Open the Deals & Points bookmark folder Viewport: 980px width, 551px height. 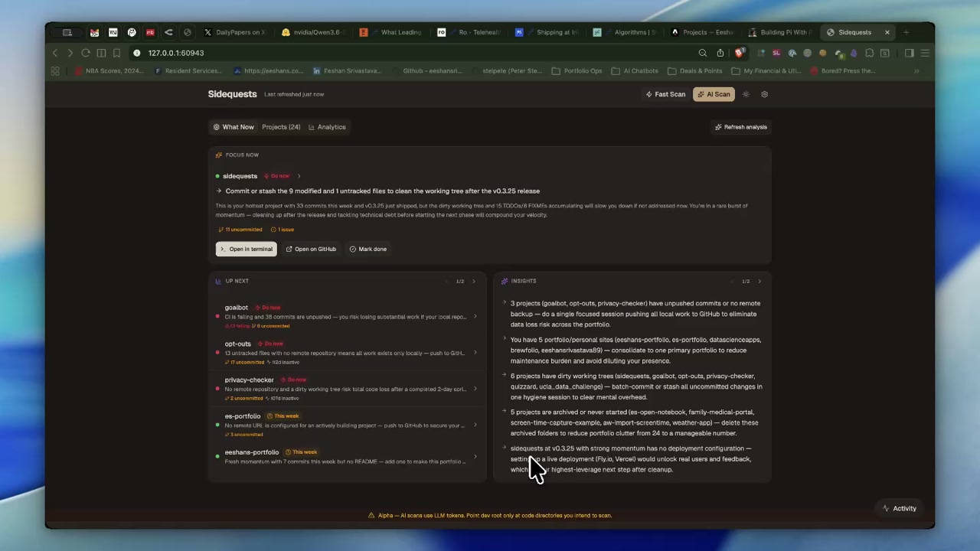tap(694, 70)
